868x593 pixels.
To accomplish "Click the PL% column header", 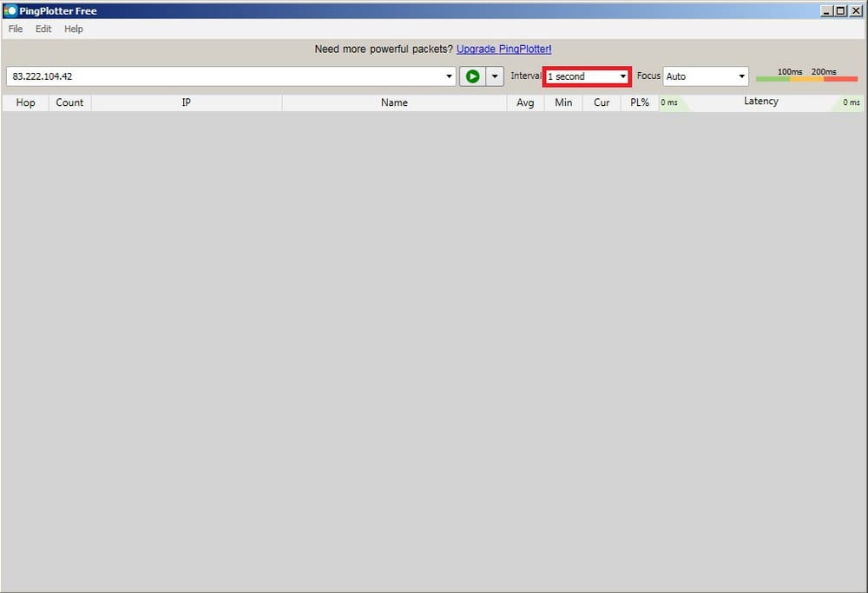I will tap(640, 102).
